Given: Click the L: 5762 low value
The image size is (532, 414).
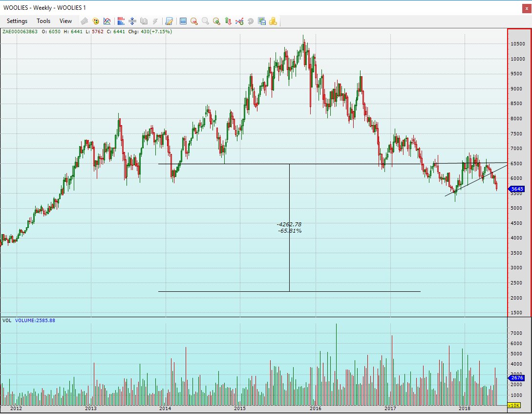Looking at the screenshot, I should tap(94, 32).
